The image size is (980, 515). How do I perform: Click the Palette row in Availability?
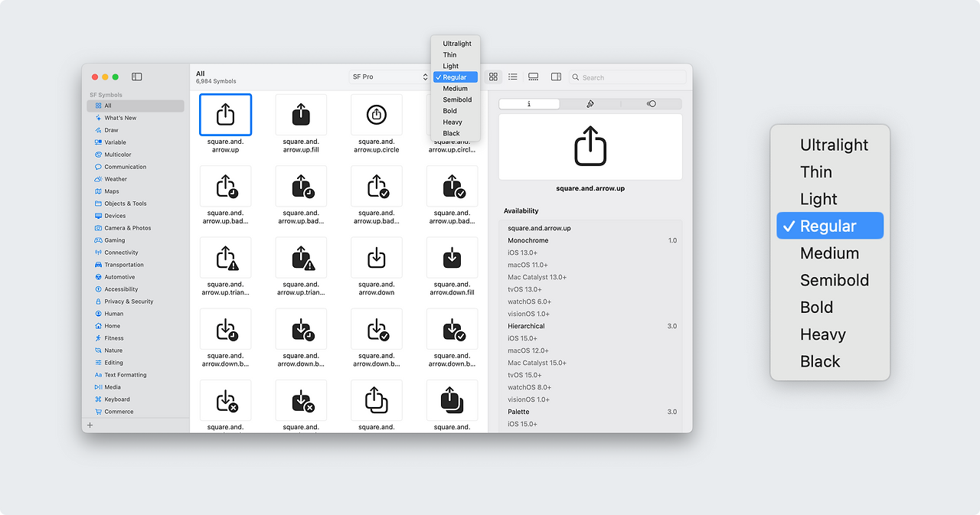(x=590, y=412)
